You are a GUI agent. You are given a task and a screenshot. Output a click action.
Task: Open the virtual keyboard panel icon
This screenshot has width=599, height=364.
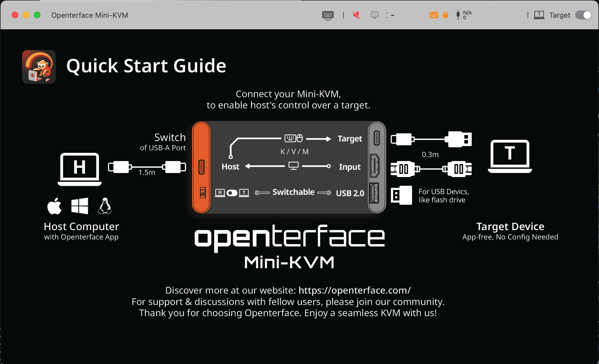point(328,15)
